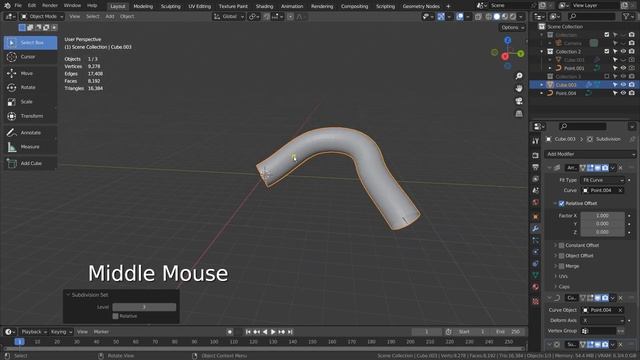Open the Material properties tab
Viewport: 640px width, 360px height.
pos(536,287)
